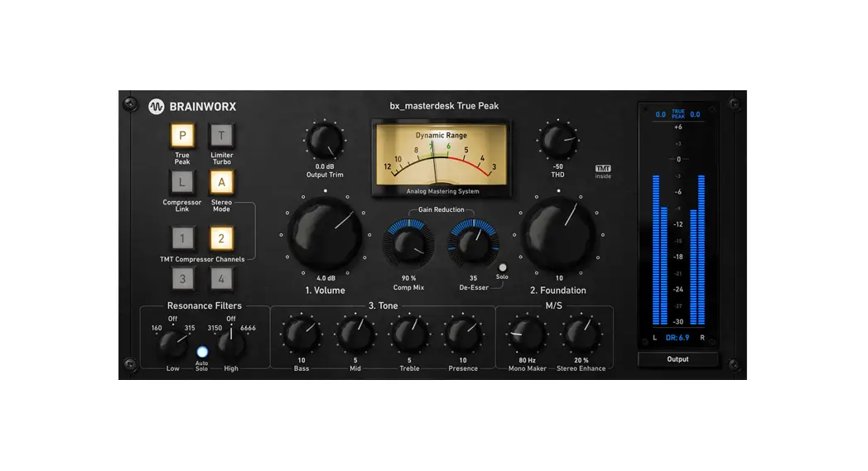Click the 10 Foundation value

pyautogui.click(x=559, y=278)
